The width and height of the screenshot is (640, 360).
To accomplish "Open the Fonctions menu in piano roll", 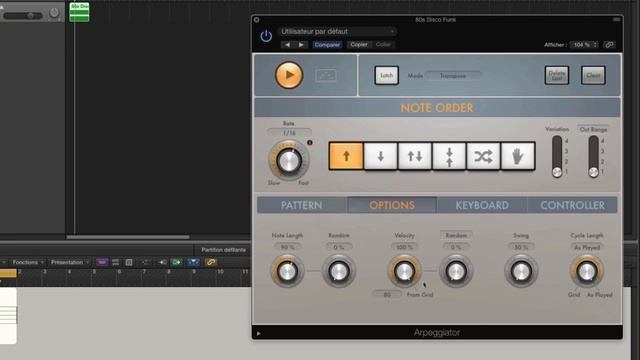I will tap(28, 262).
